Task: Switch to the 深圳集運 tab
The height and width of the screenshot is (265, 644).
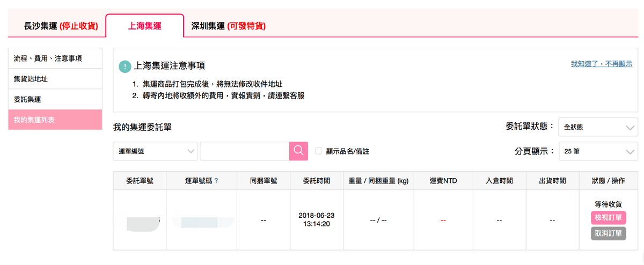Action: click(229, 26)
